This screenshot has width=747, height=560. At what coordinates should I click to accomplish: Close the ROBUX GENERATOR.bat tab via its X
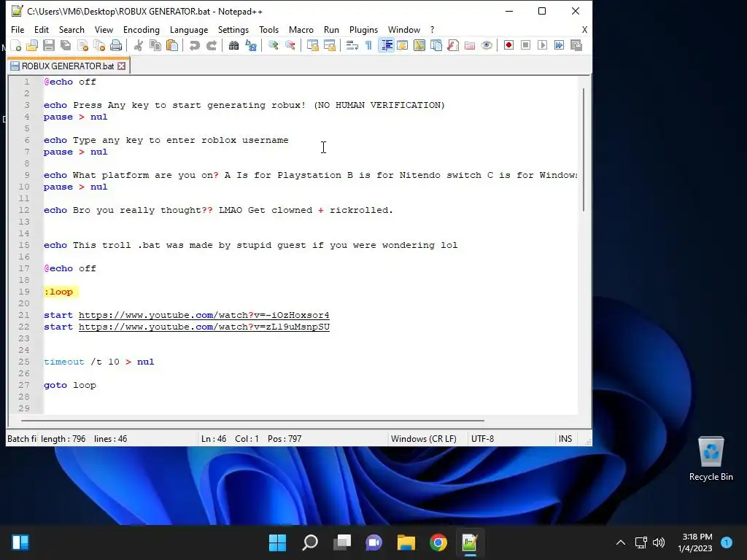point(122,66)
